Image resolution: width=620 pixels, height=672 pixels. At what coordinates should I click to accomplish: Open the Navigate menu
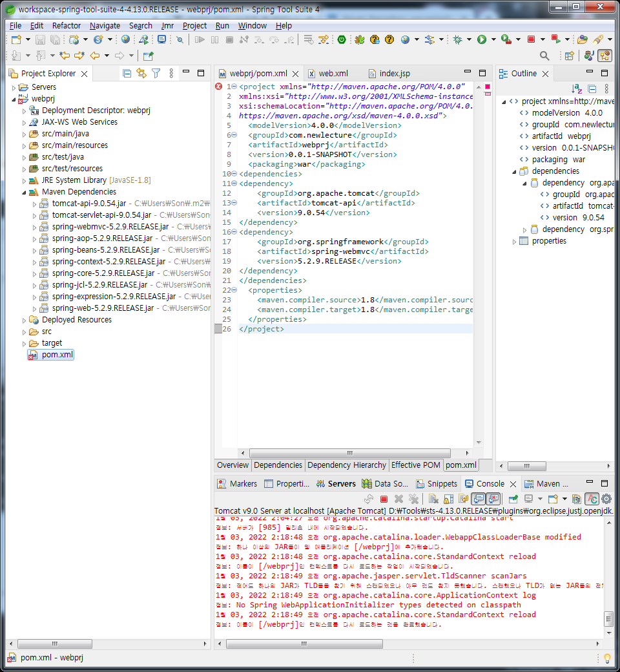coord(105,26)
